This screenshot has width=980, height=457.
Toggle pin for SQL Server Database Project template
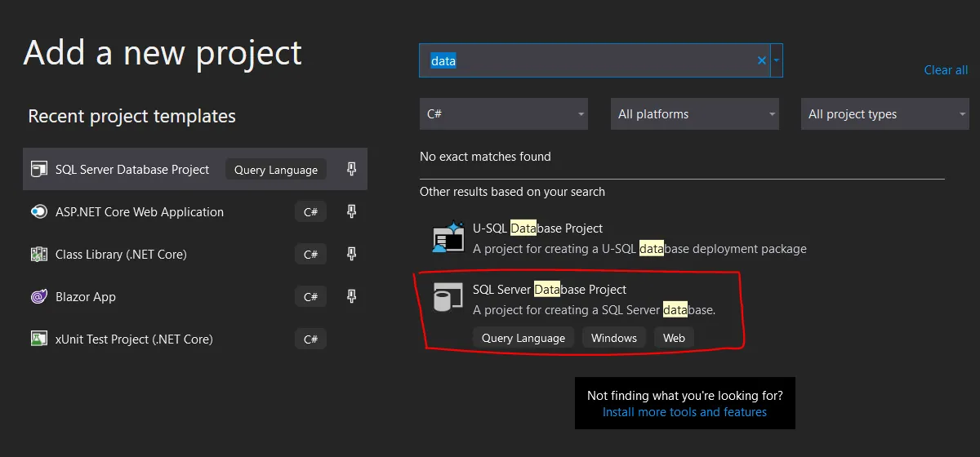tap(351, 170)
